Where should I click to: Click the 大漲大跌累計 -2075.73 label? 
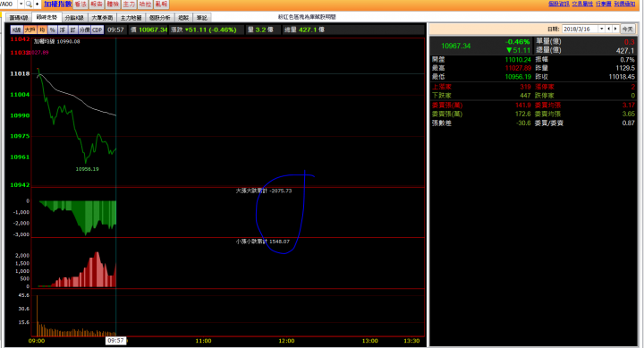[264, 191]
